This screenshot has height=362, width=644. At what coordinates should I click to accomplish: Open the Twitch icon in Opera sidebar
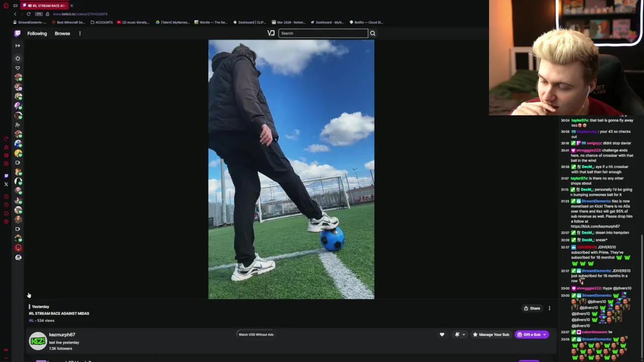pyautogui.click(x=6, y=176)
